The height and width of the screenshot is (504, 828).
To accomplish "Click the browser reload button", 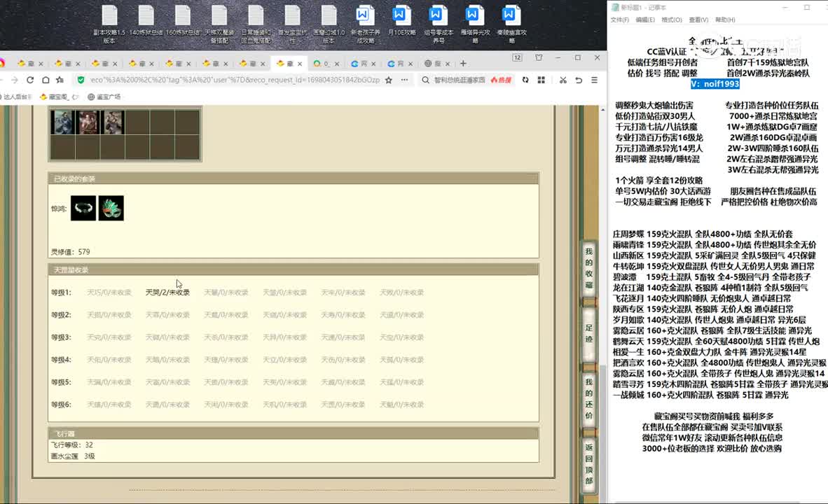I will (30, 80).
